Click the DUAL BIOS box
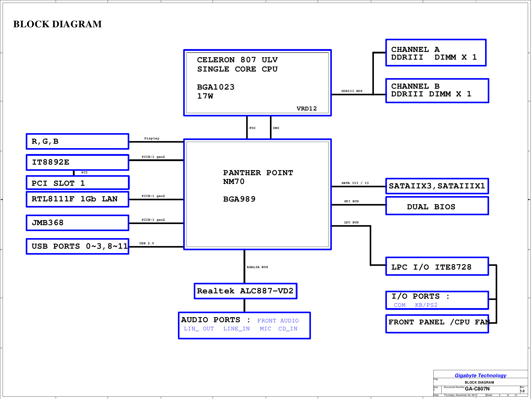The height and width of the screenshot is (399, 532). coord(437,206)
